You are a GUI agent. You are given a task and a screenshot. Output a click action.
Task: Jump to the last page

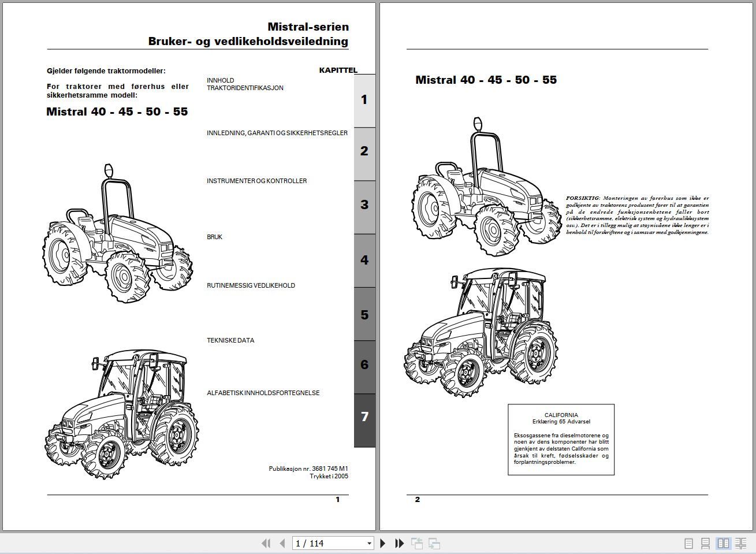coord(399,543)
